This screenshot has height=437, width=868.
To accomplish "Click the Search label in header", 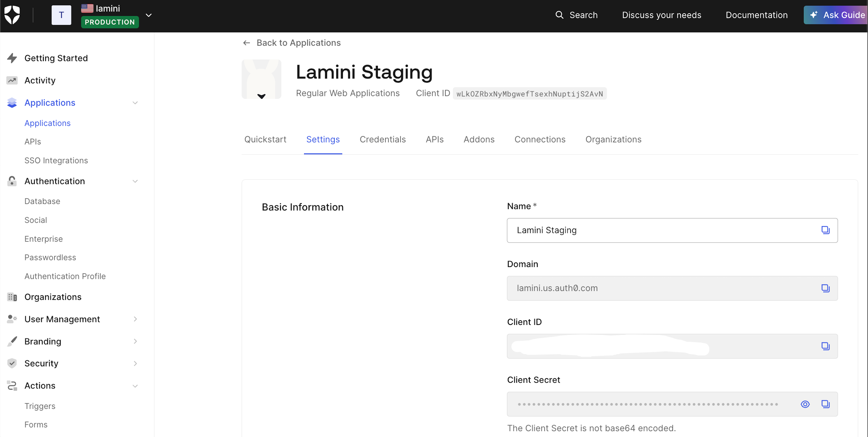I will tap(583, 15).
